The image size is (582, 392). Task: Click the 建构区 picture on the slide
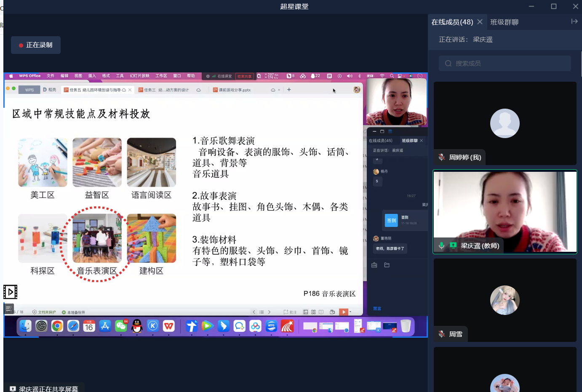point(152,238)
